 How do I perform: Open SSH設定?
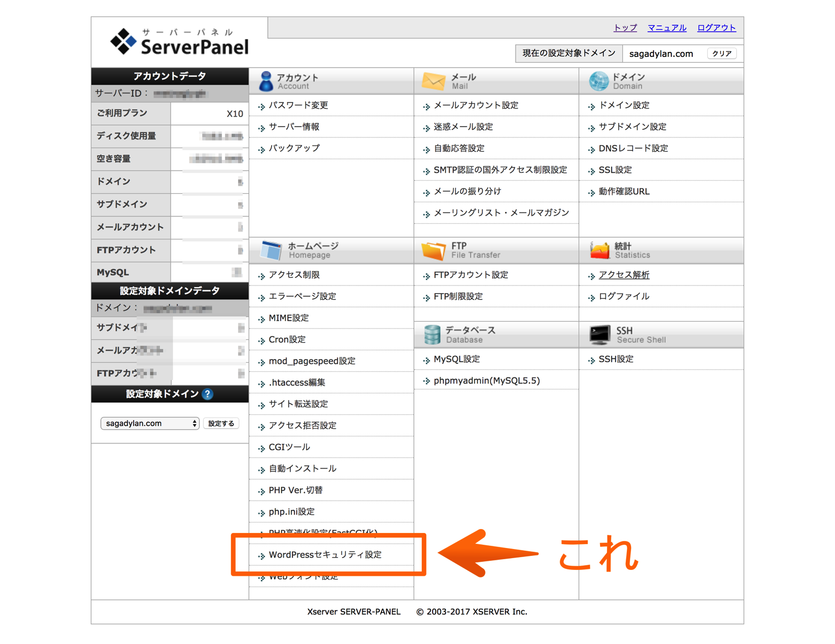(x=616, y=359)
